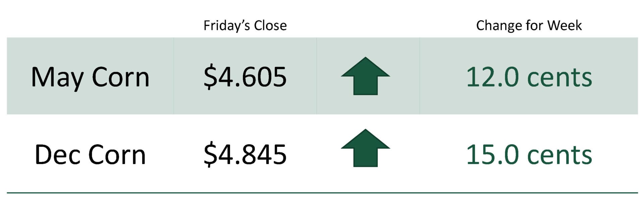
Task: Select the $4.605 closing price
Action: (245, 77)
